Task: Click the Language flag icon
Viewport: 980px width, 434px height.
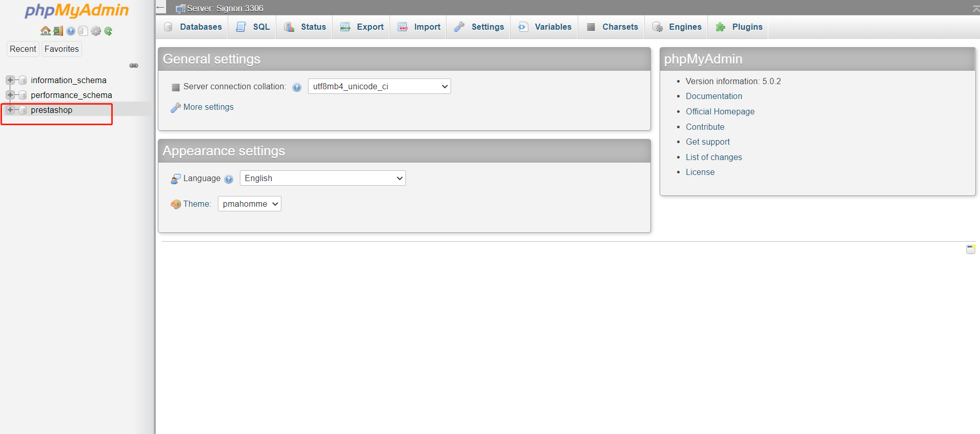Action: coord(176,179)
